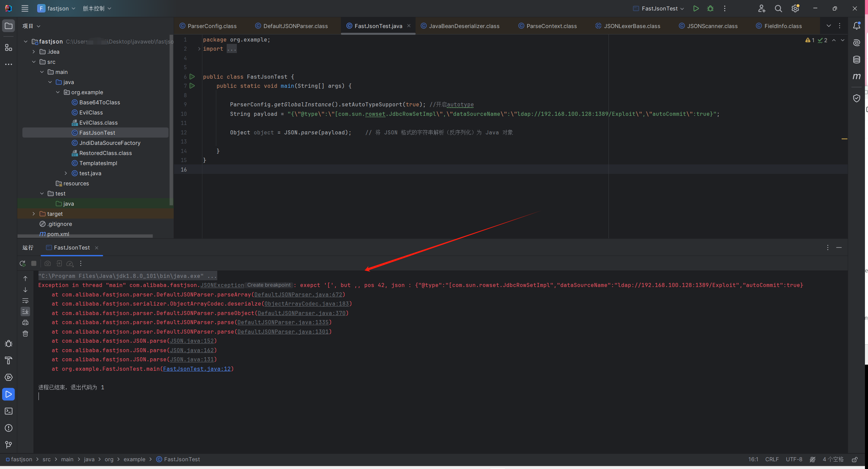
Task: Clear console with trash icon
Action: [x=25, y=334]
